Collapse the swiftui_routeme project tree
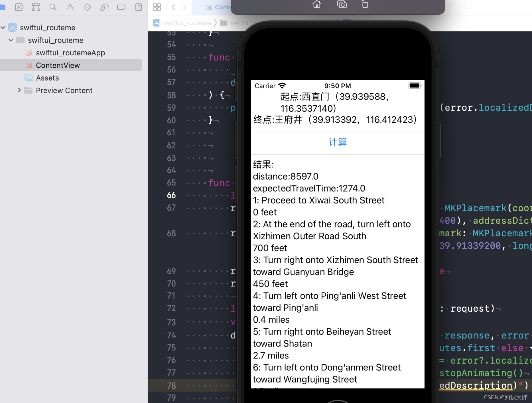 pyautogui.click(x=3, y=27)
